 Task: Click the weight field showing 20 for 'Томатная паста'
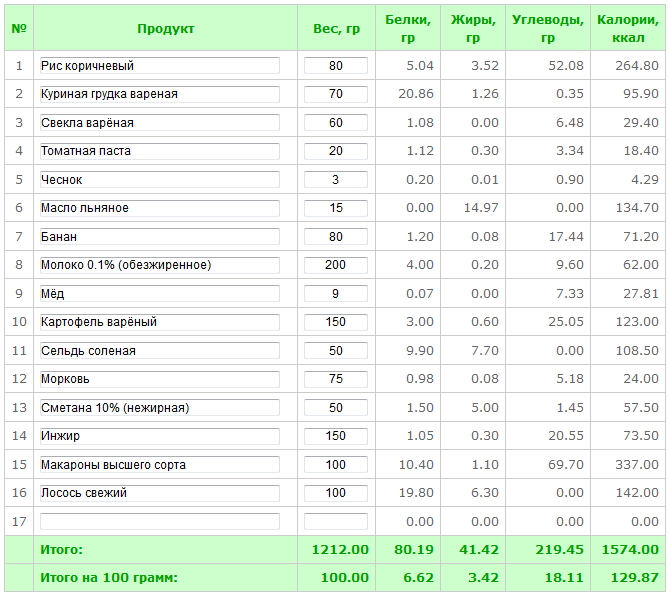tap(335, 151)
